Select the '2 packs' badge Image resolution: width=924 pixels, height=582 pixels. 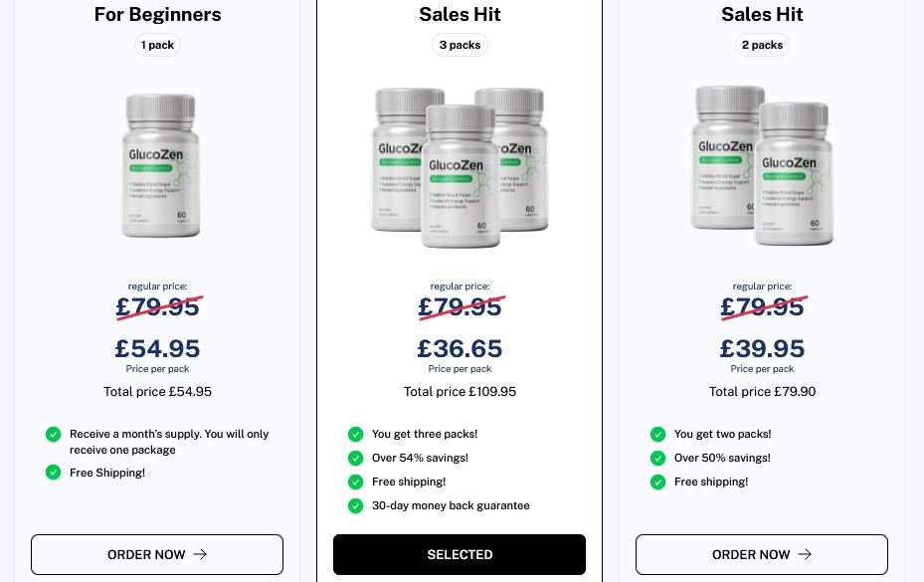pyautogui.click(x=762, y=45)
